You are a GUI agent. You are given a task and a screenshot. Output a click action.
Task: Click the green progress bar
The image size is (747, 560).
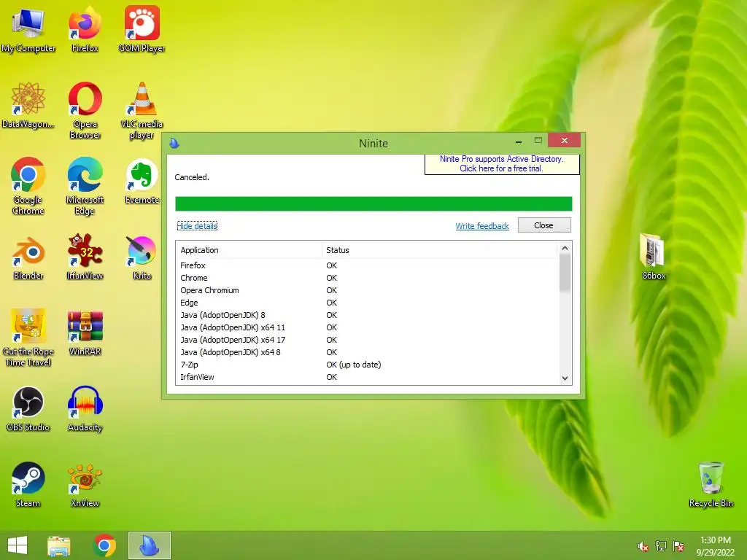coord(373,204)
